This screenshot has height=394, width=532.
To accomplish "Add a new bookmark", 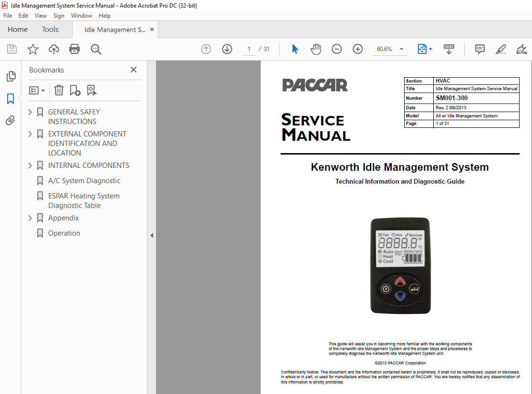I will [75, 90].
